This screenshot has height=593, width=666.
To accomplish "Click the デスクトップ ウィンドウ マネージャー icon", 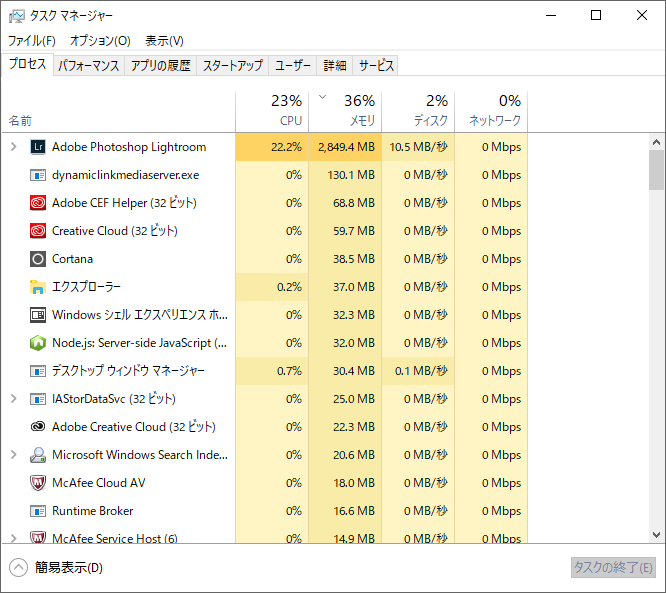I will (x=38, y=371).
